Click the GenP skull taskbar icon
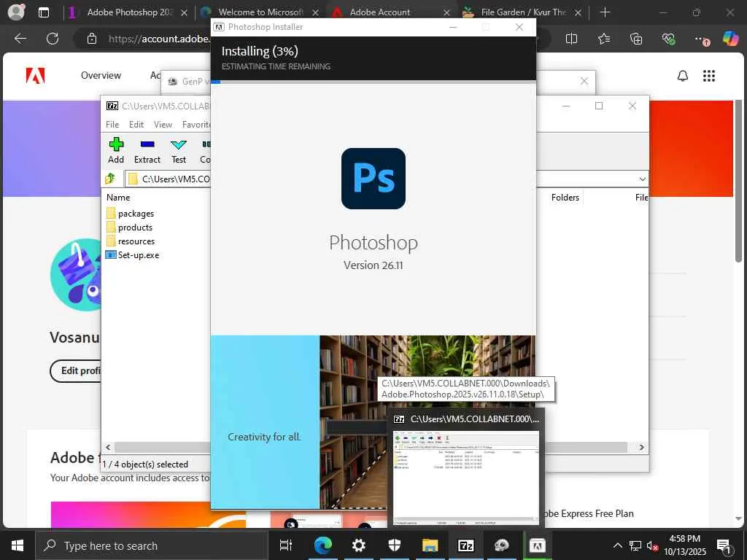Image resolution: width=747 pixels, height=560 pixels. click(502, 545)
